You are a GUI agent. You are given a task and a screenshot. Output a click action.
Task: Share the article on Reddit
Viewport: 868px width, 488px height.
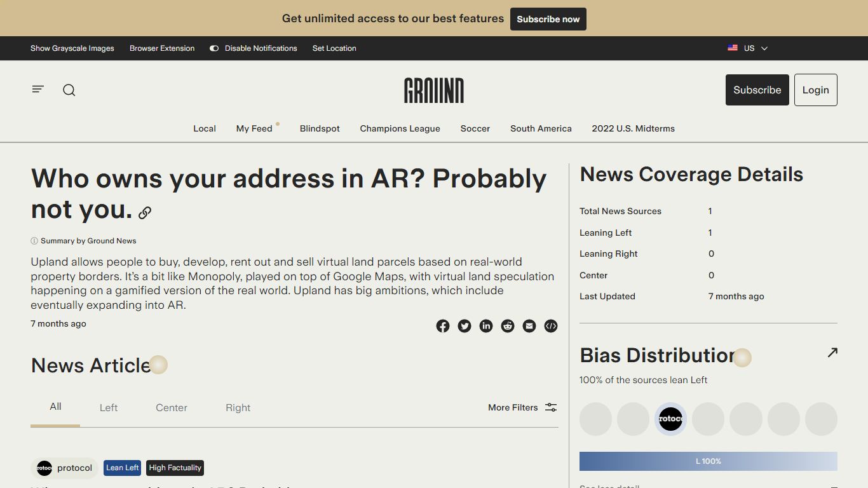coord(508,326)
